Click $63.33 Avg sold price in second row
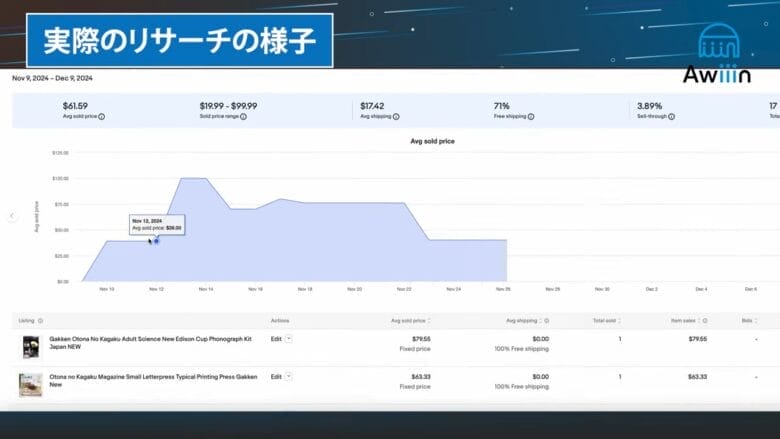The width and height of the screenshot is (780, 439). click(x=421, y=377)
